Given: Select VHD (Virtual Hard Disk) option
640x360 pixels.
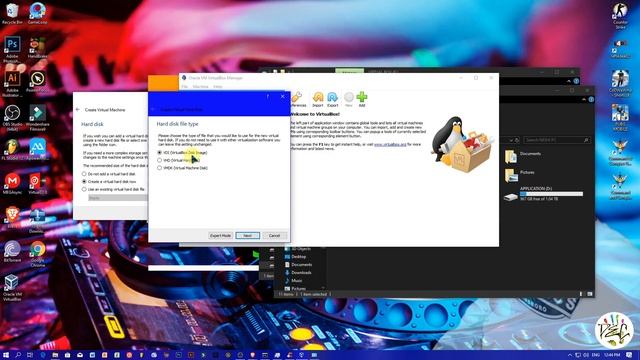Looking at the screenshot, I should (178, 160).
